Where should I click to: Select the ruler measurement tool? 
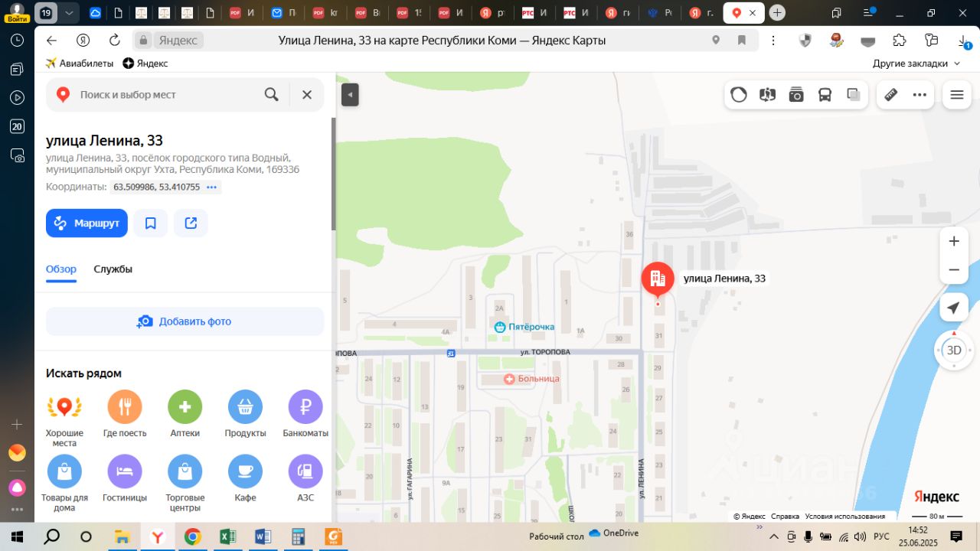[x=890, y=95]
